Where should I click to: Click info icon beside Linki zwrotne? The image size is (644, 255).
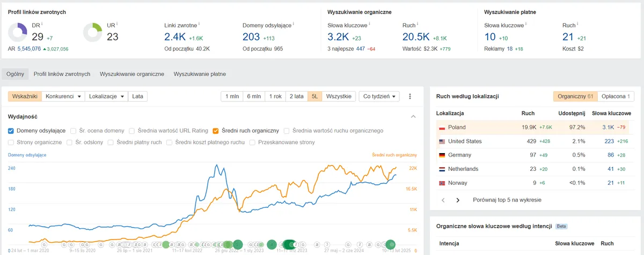click(x=199, y=24)
